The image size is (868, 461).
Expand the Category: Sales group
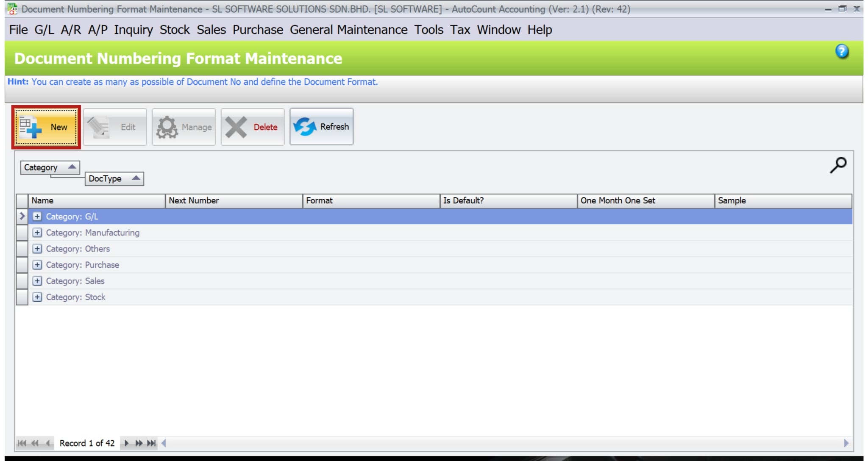(37, 281)
